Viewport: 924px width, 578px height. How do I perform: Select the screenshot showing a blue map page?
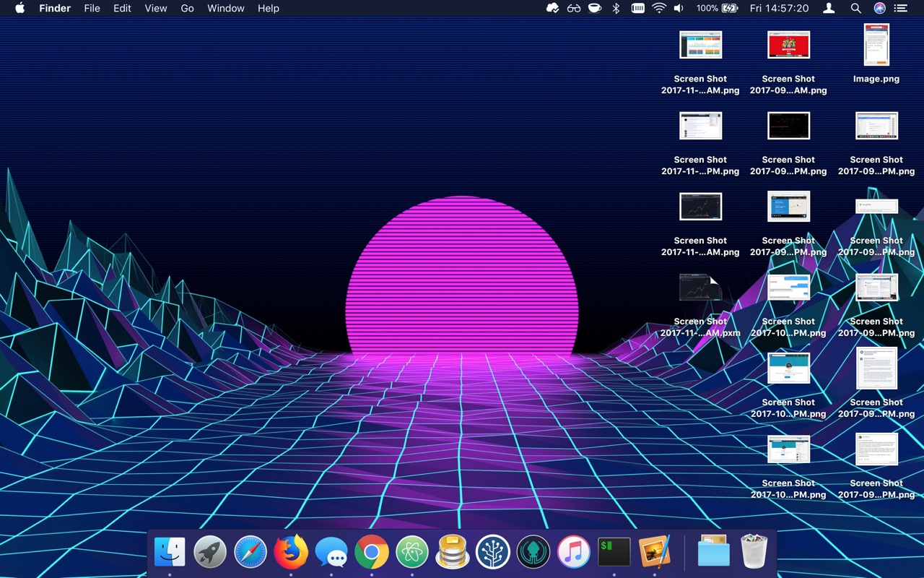[788, 207]
